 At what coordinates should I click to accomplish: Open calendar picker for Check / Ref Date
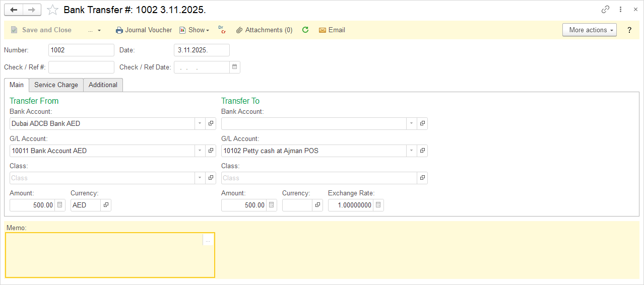[235, 67]
